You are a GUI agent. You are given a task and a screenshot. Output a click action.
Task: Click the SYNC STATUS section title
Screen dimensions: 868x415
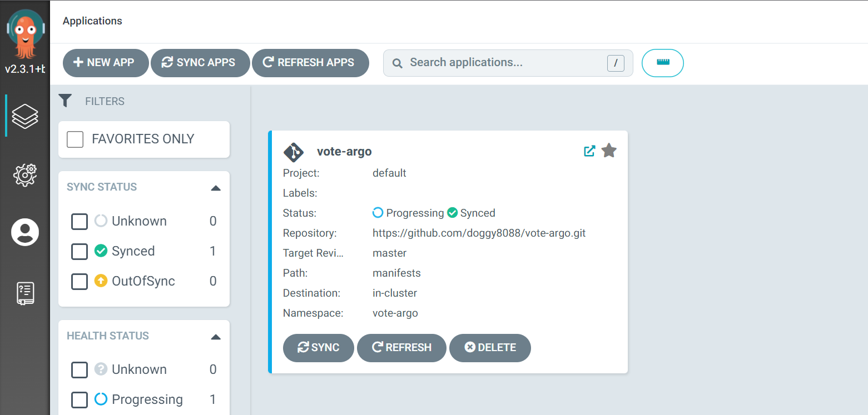click(102, 187)
